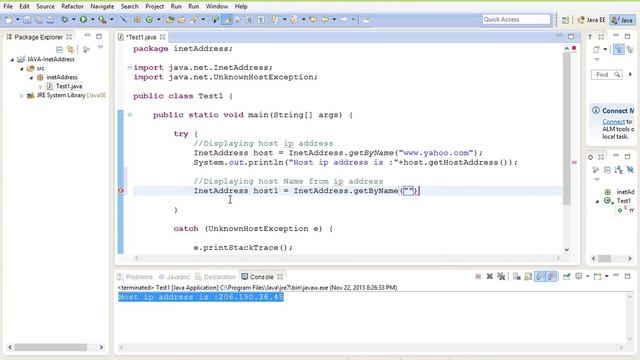
Task: Open the Debug button dropdown arrow
Action: 73,20
